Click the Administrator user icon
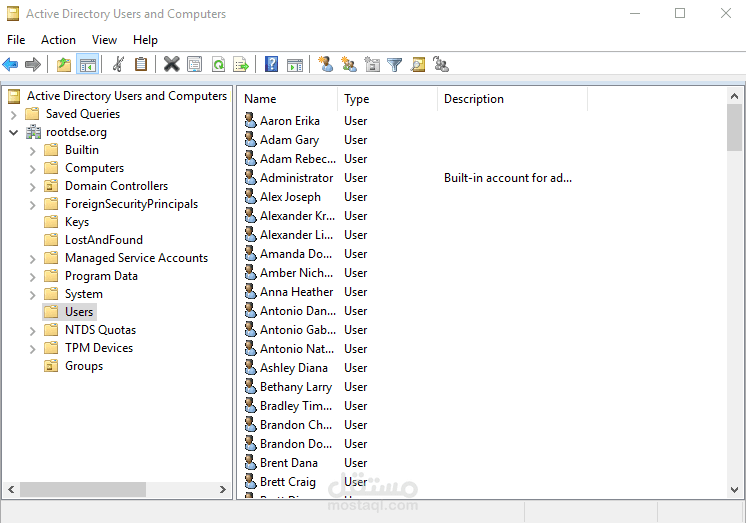Viewport: 746px width, 523px height. [250, 178]
